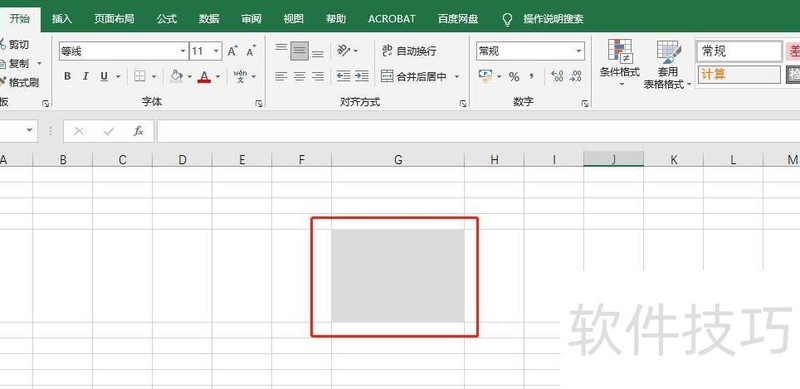Open the font size 11 dropdown
Screen dimensions: 800x389
[216, 51]
